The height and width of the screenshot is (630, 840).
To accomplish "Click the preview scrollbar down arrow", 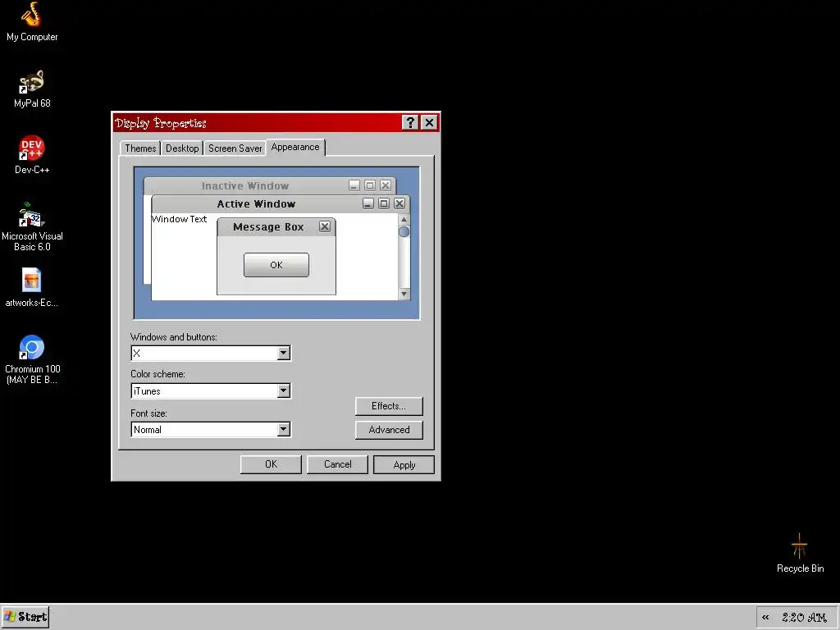I will pos(404,294).
